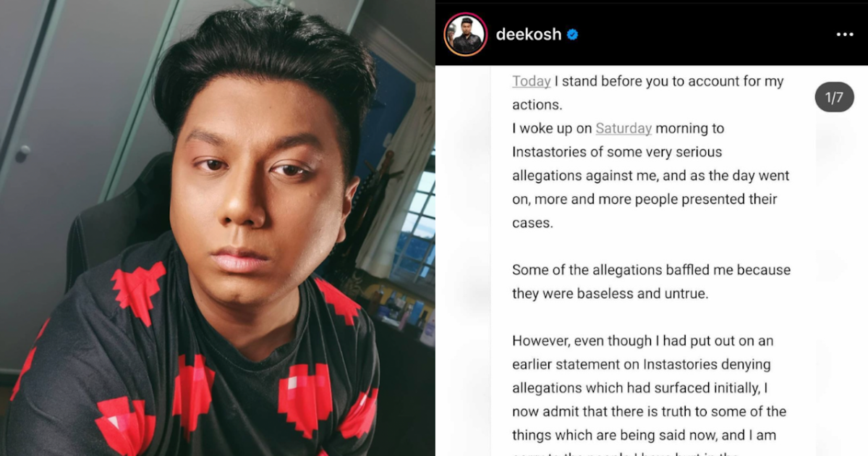Click the line "now admit that there is truth"

coord(649,411)
